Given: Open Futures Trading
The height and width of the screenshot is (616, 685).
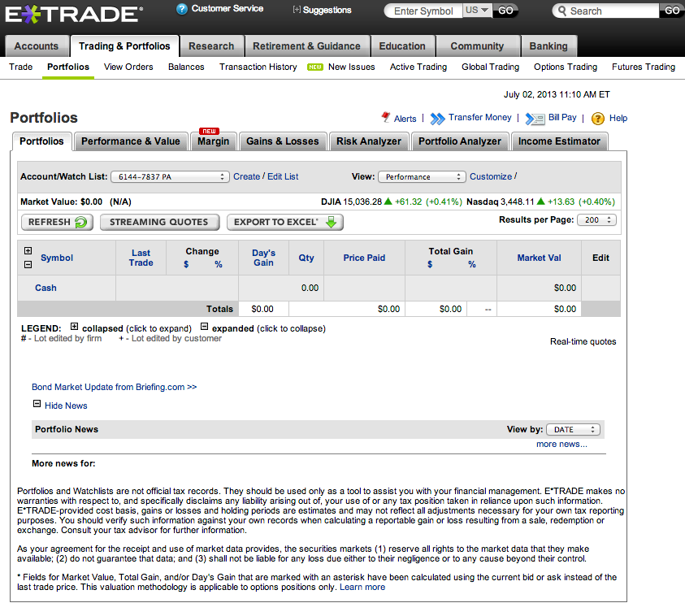Looking at the screenshot, I should coord(644,67).
